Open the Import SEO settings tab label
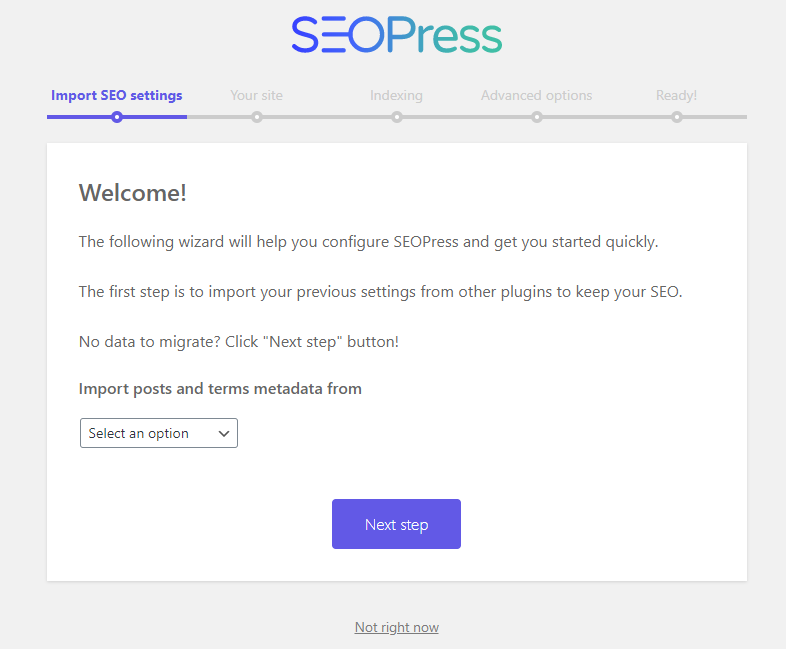Image resolution: width=786 pixels, height=649 pixels. pyautogui.click(x=117, y=96)
